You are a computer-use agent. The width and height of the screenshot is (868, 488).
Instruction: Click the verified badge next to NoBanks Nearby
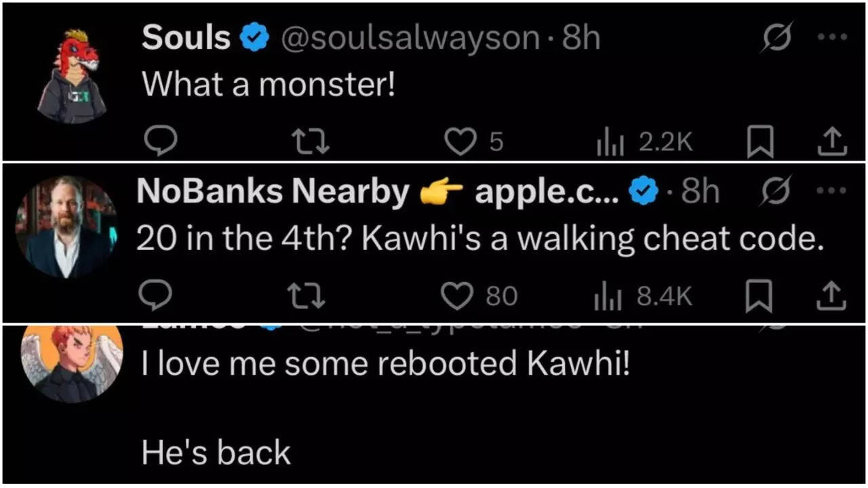(x=644, y=191)
